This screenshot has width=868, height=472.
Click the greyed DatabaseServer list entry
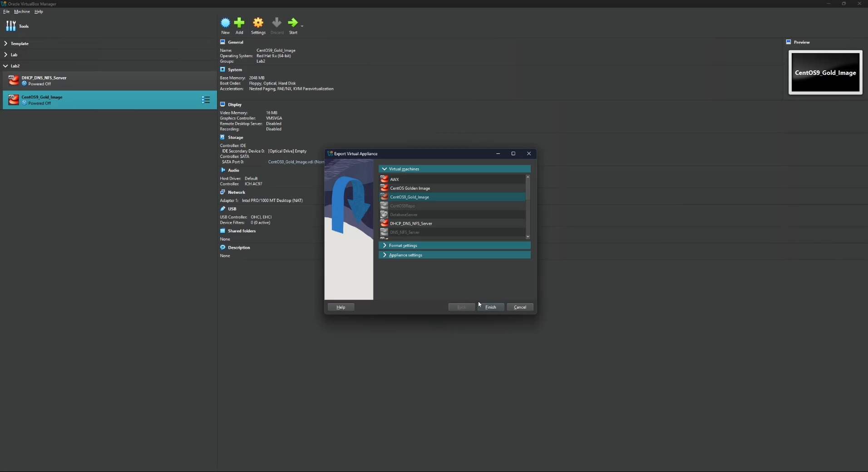coord(452,215)
